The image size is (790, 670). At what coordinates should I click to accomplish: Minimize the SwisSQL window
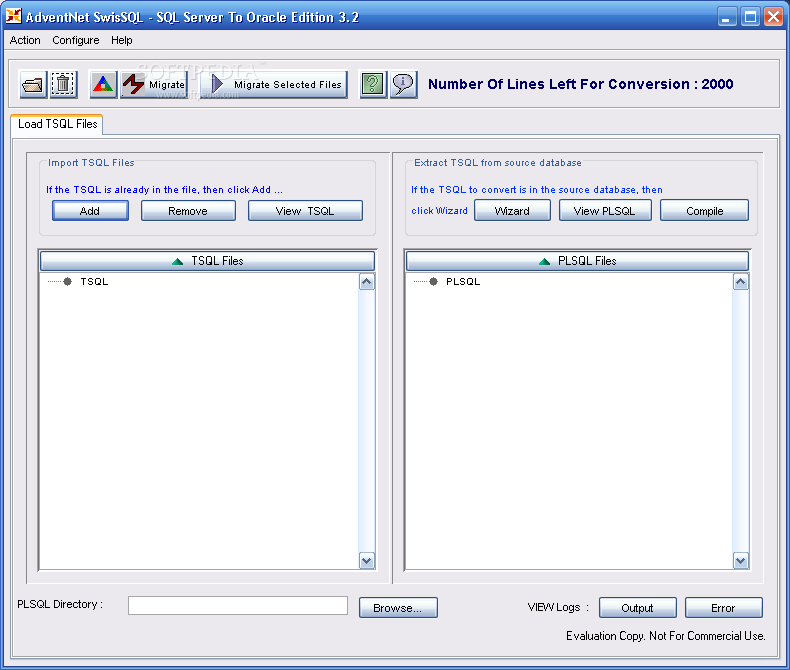point(727,17)
